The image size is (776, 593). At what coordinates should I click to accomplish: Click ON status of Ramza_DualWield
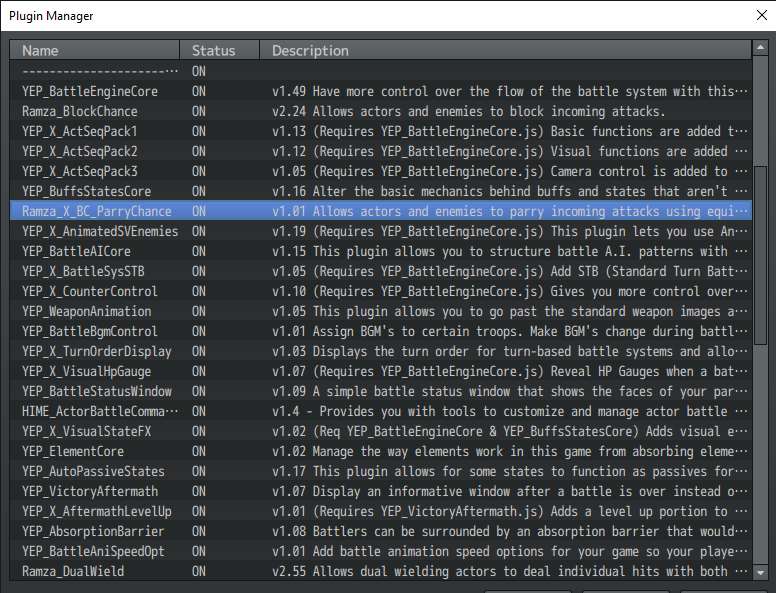pyautogui.click(x=198, y=571)
